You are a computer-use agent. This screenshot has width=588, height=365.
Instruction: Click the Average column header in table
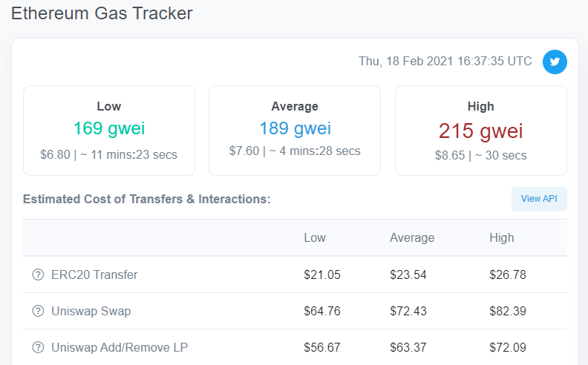click(412, 237)
